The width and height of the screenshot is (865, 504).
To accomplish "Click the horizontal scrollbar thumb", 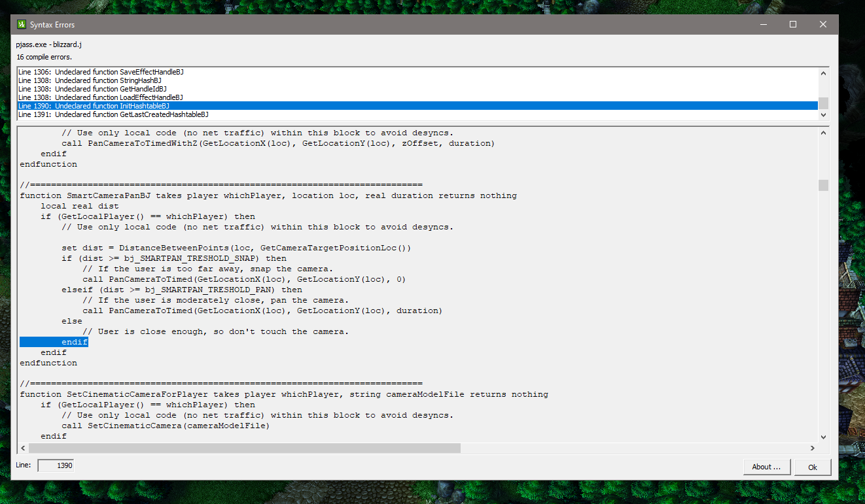I will point(245,448).
